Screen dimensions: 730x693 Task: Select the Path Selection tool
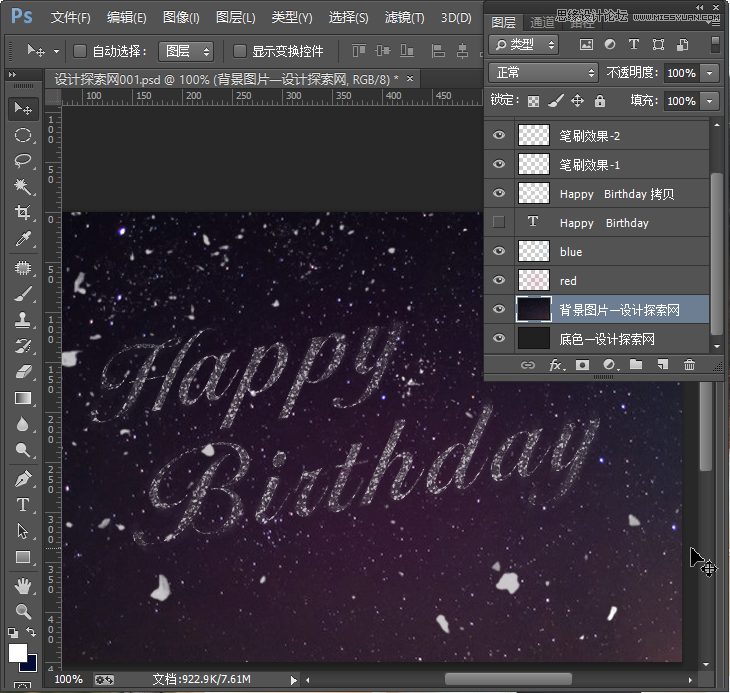coord(22,531)
